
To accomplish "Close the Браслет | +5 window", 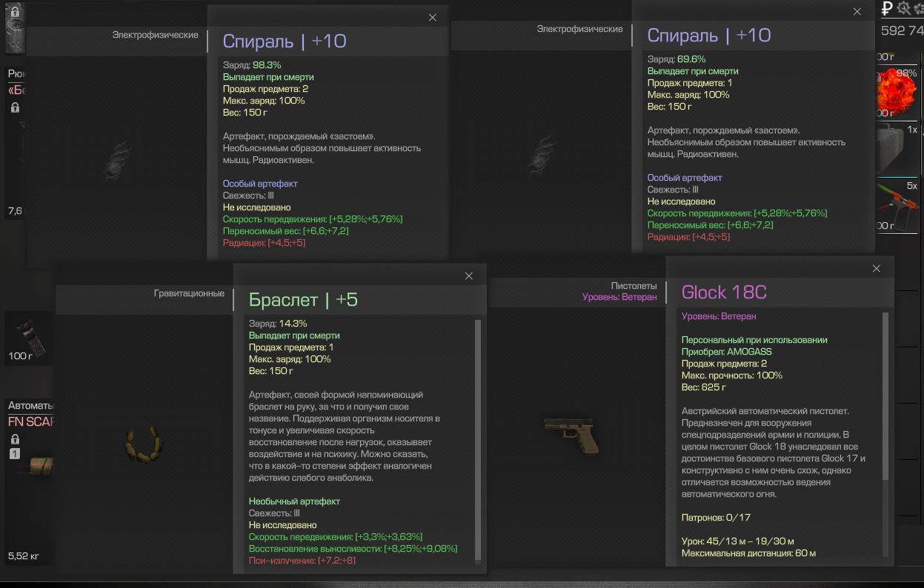I will click(468, 276).
